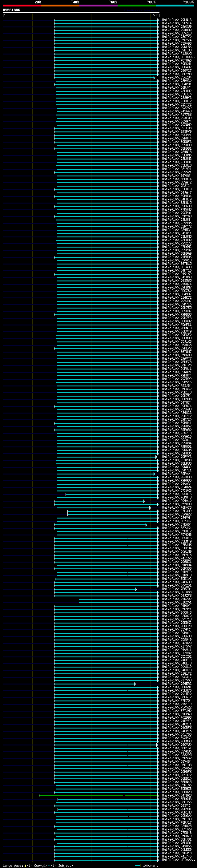Open the UniRef100_Q9C5L4 hit label
The image size is (197, 868).
(x=177, y=24)
